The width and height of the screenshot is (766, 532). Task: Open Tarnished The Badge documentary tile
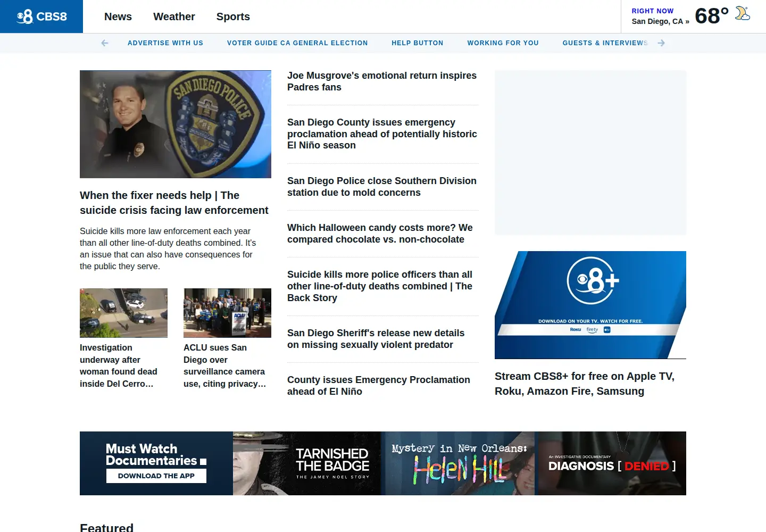pyautogui.click(x=307, y=463)
